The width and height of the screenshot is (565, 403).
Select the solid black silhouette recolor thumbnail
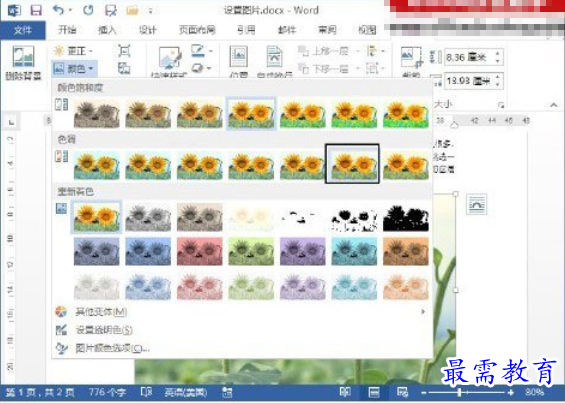pyautogui.click(x=406, y=217)
